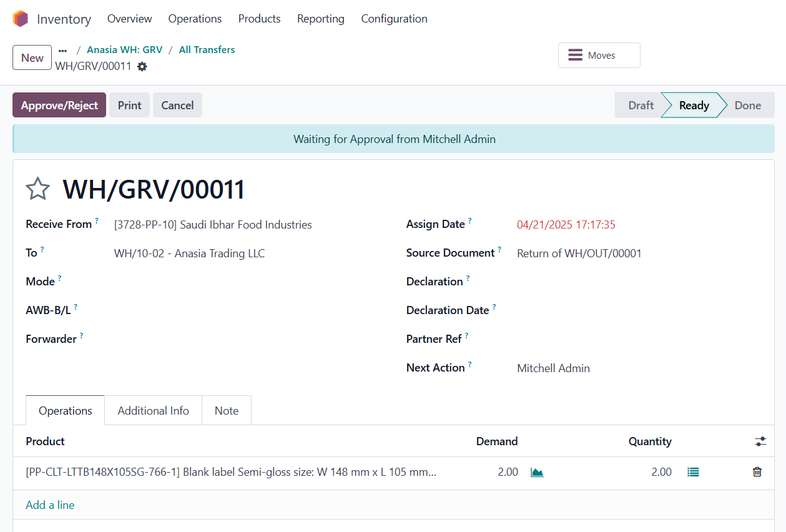
Task: Open the Configuration menu
Action: (394, 19)
